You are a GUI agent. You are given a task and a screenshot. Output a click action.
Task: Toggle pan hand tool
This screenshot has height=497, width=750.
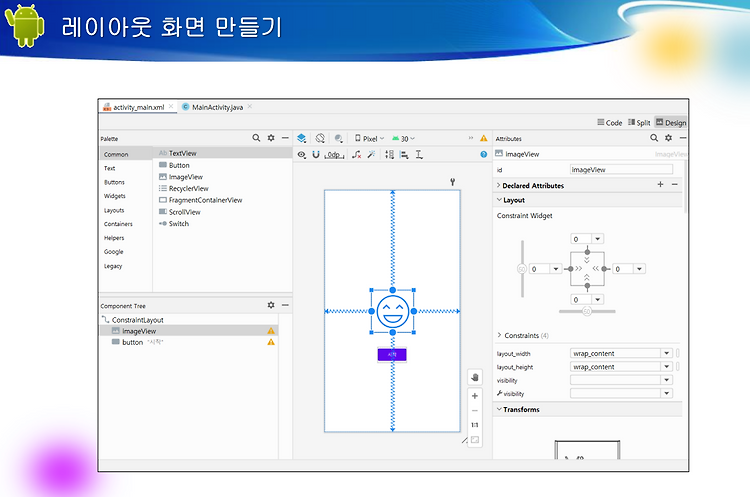474,377
